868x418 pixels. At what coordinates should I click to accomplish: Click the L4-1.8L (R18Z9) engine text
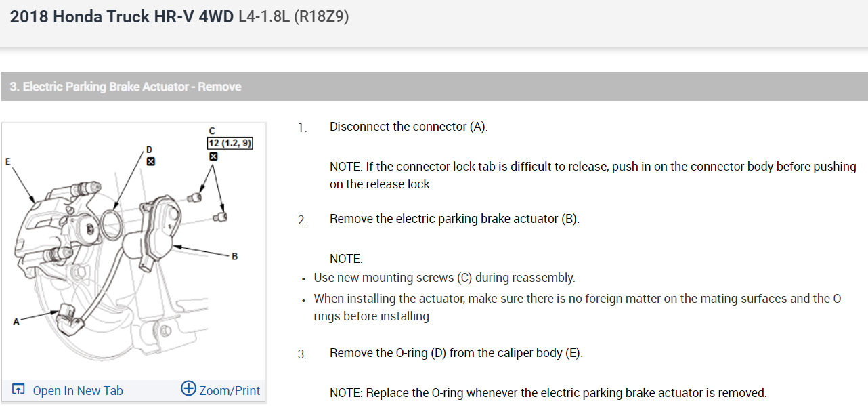point(294,17)
